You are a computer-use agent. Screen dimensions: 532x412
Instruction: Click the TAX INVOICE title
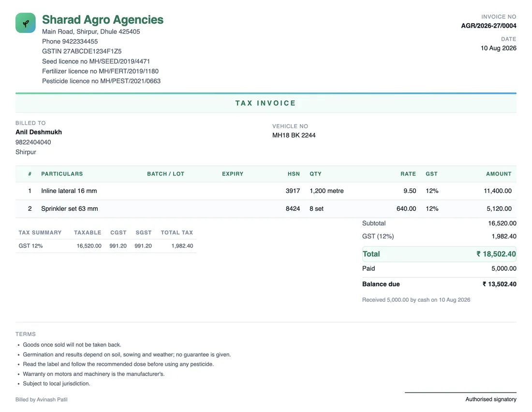pyautogui.click(x=266, y=103)
